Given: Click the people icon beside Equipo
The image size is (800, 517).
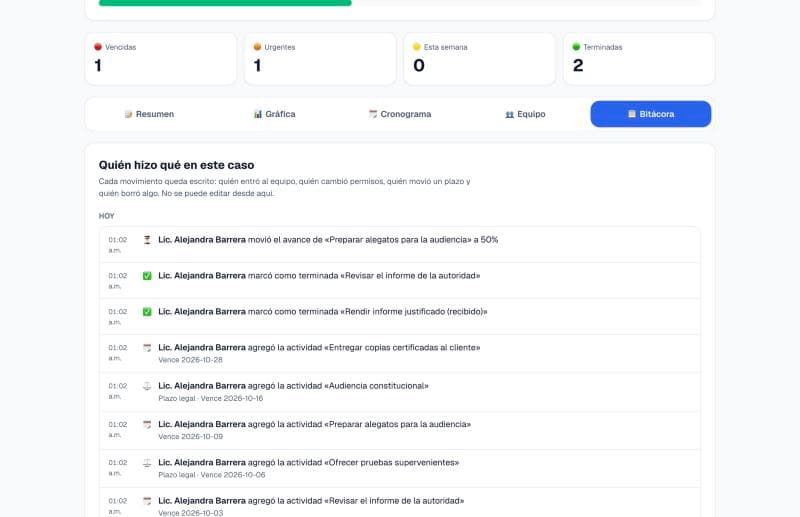Looking at the screenshot, I should click(510, 114).
